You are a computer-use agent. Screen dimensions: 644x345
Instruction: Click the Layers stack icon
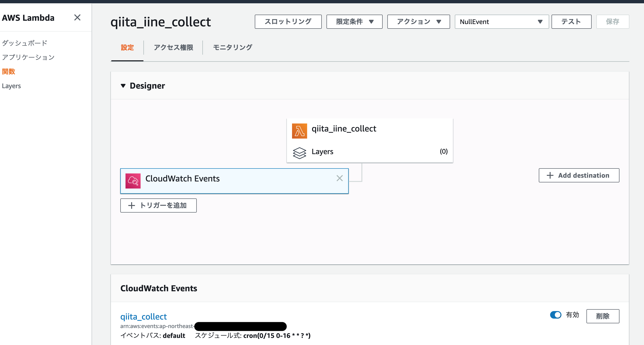coord(299,153)
